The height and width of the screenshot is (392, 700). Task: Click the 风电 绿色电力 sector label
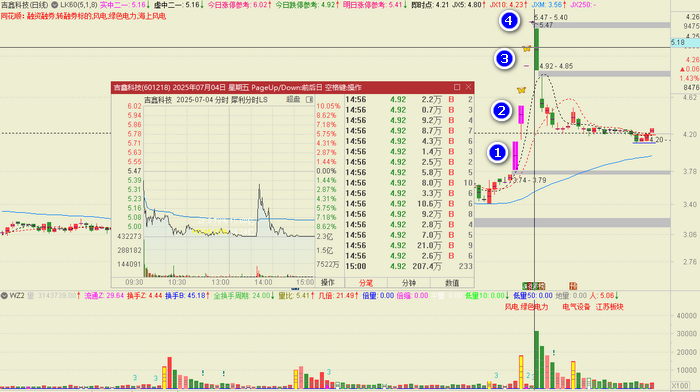click(526, 307)
